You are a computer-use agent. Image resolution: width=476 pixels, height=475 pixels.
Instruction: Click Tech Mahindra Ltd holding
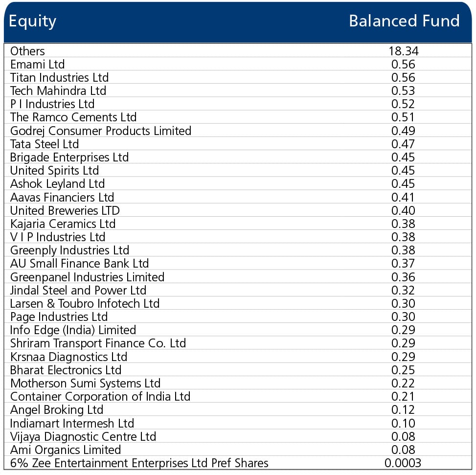[58, 90]
